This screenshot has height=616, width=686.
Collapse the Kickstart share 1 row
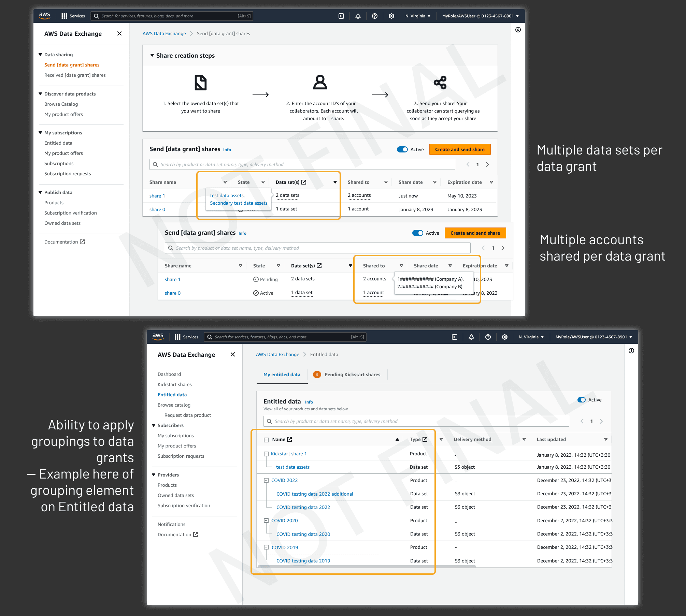[266, 454]
